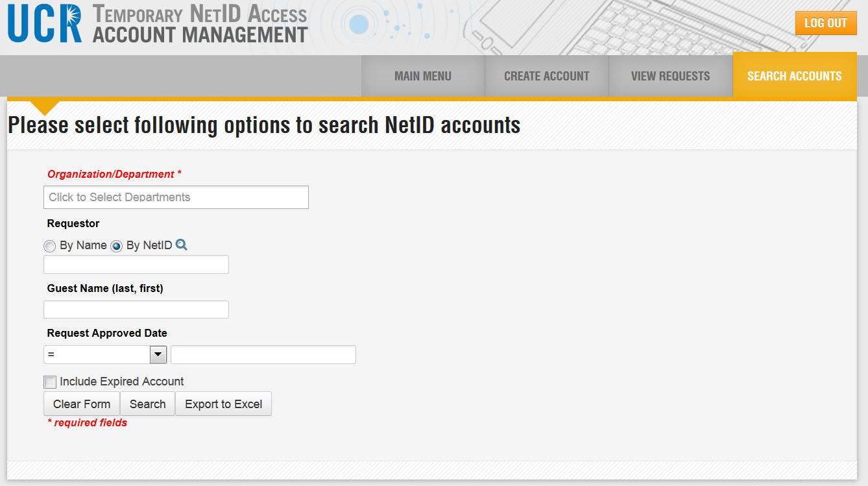Image resolution: width=868 pixels, height=486 pixels.
Task: Click into the Guest Name input field
Action: (x=136, y=310)
